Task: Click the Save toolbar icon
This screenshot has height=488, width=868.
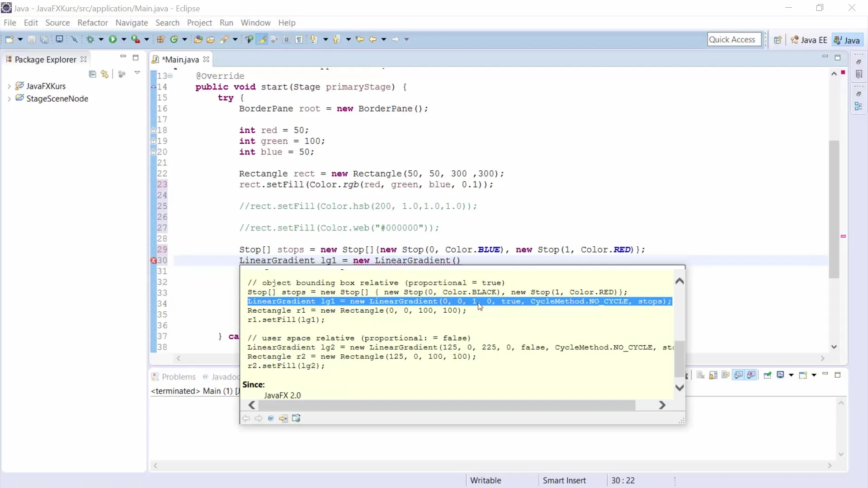Action: tap(32, 39)
